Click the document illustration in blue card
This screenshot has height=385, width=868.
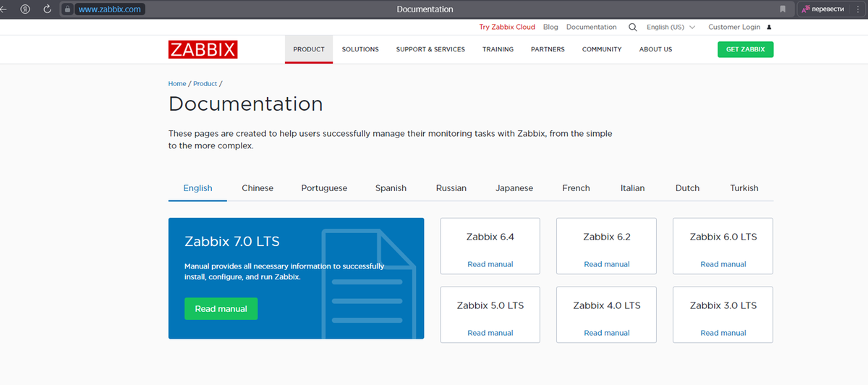[x=367, y=282]
